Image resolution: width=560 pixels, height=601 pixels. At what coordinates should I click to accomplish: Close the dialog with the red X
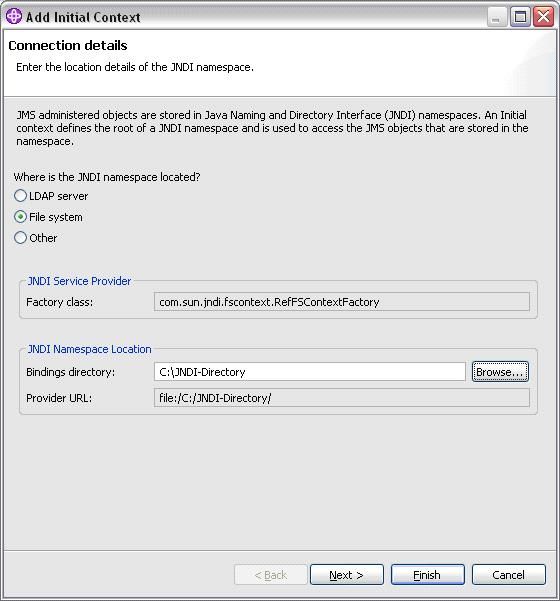point(544,17)
